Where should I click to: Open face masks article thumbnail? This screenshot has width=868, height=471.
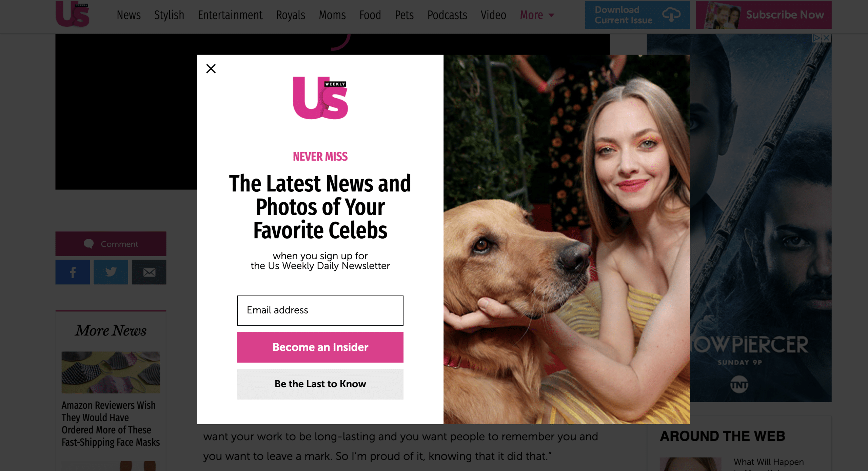pos(111,372)
